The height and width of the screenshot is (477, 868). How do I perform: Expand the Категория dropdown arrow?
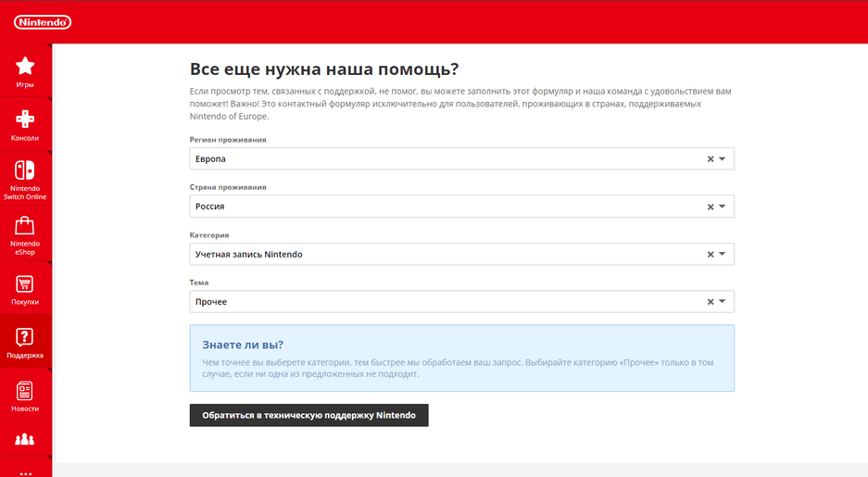click(x=723, y=255)
